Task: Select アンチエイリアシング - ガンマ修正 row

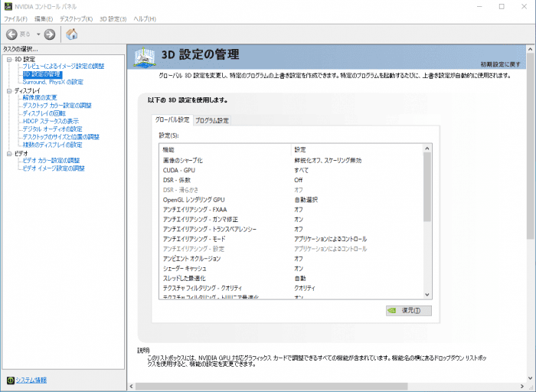Action: coord(290,220)
